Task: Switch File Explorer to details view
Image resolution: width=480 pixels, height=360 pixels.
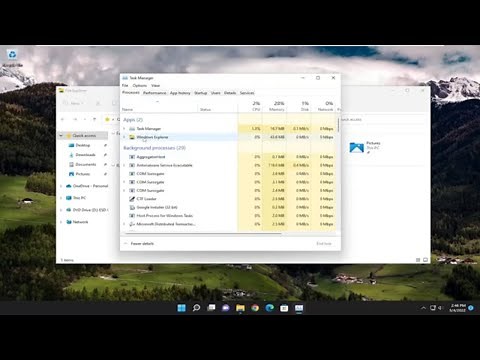Action: 418,260
